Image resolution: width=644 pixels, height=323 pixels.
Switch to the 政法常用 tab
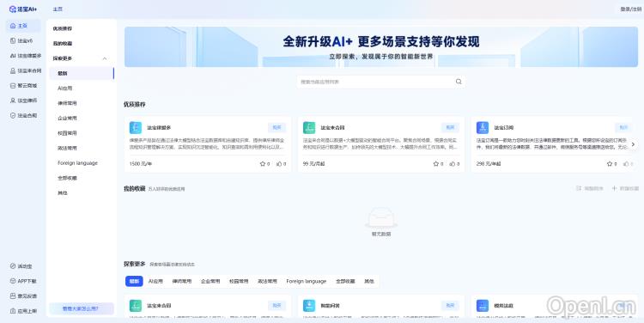tap(267, 281)
